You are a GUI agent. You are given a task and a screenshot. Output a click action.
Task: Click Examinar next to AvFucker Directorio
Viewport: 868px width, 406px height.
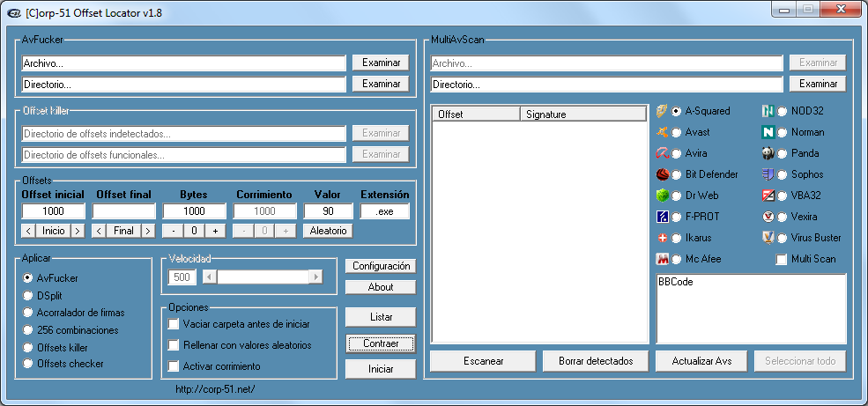point(381,84)
